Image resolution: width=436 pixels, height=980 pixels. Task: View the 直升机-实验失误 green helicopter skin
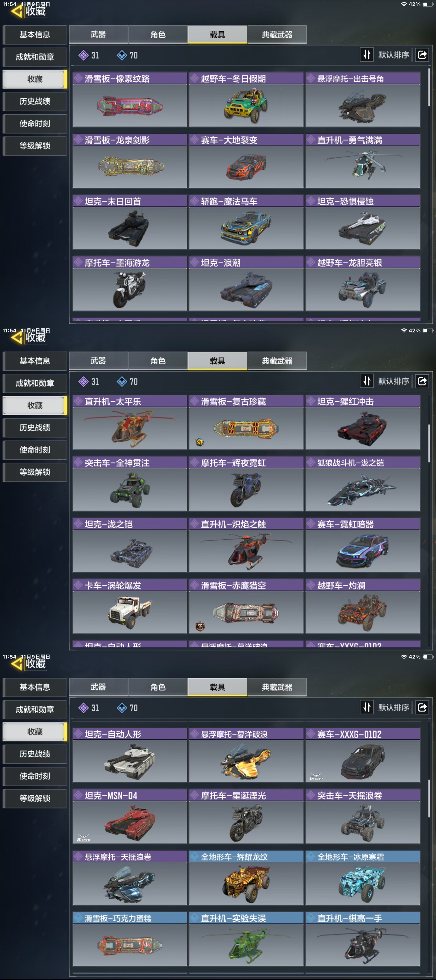tap(246, 939)
